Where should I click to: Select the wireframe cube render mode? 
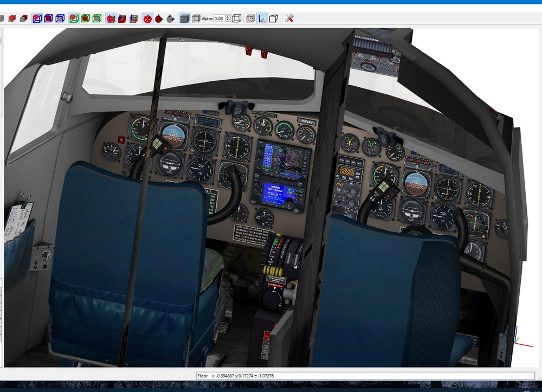coord(237,18)
